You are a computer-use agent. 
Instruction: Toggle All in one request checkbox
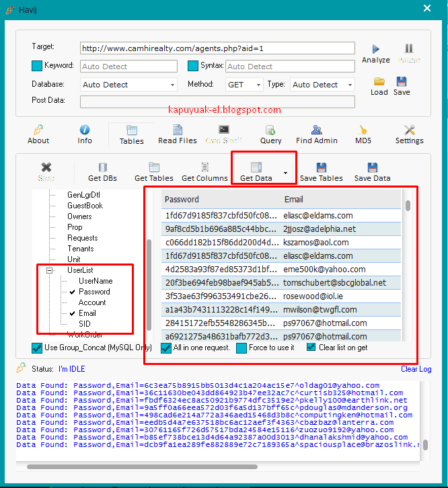tap(166, 348)
